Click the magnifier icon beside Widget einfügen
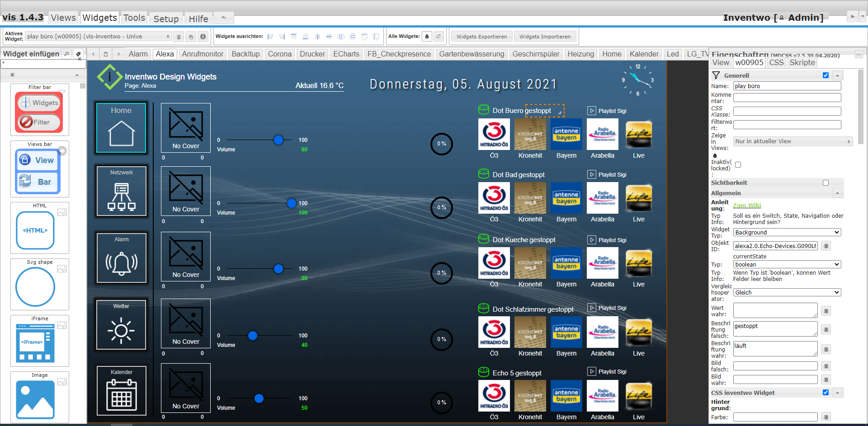 (66, 54)
